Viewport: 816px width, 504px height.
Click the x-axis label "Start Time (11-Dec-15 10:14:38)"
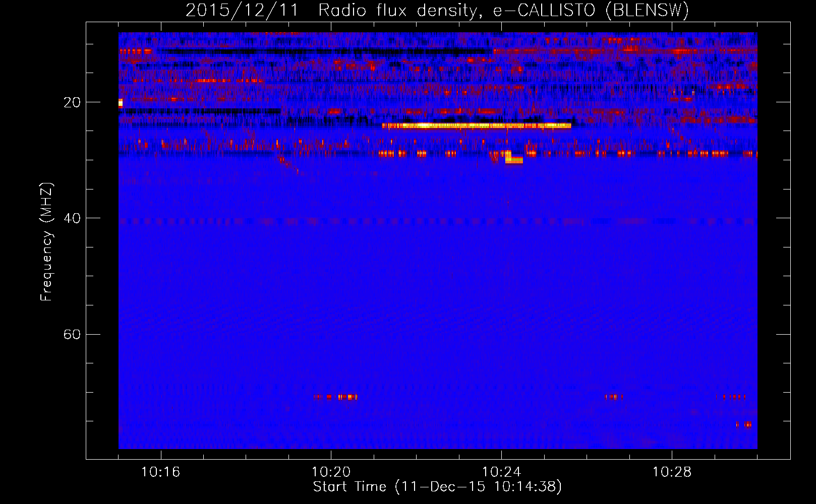coord(437,487)
